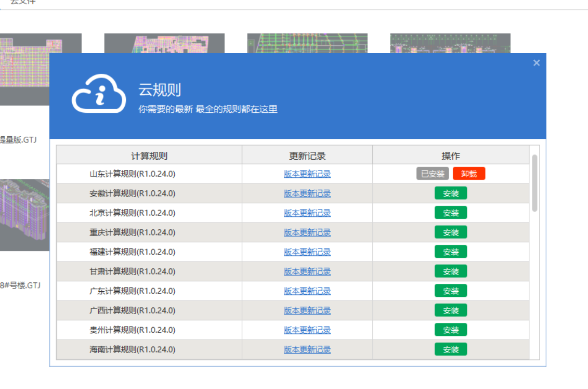The height and width of the screenshot is (389, 588).
Task: Install 重庆计算规则
Action: [x=451, y=232]
